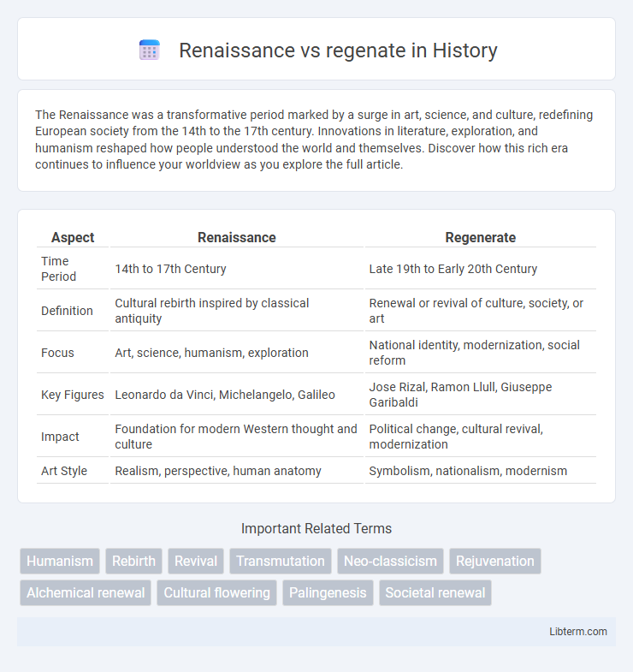Open the Societal renewal tag
The height and width of the screenshot is (672, 633).
pyautogui.click(x=435, y=592)
